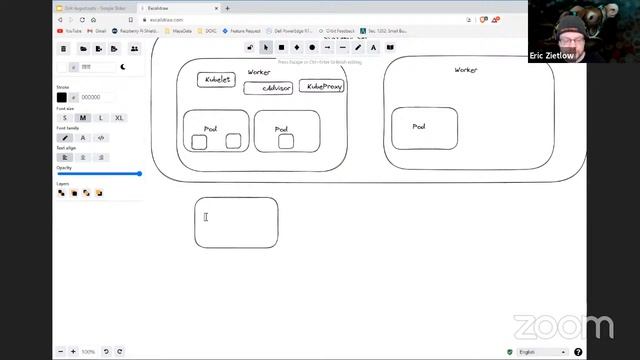Select the Diamond shape tool
Image resolution: width=640 pixels, height=360 pixels.
(x=297, y=48)
